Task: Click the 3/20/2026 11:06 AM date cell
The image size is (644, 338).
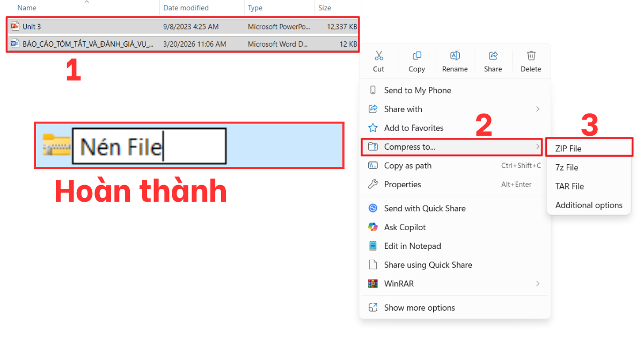Action: coord(195,44)
